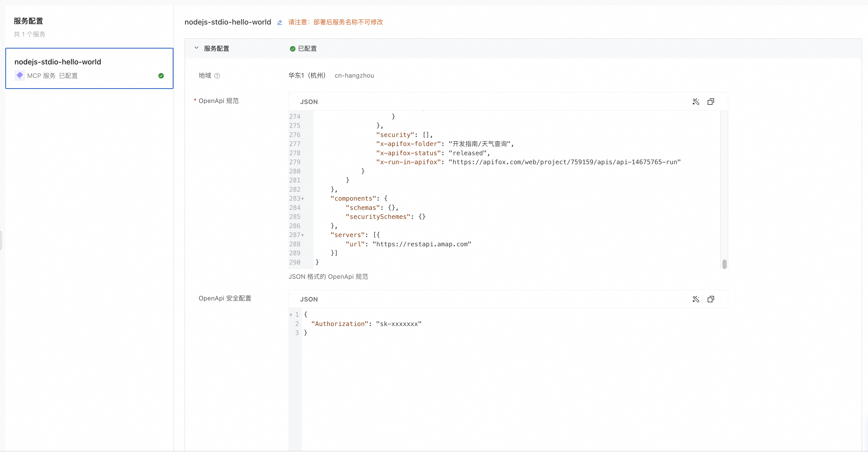Click the green check icon on service card

pos(161,76)
